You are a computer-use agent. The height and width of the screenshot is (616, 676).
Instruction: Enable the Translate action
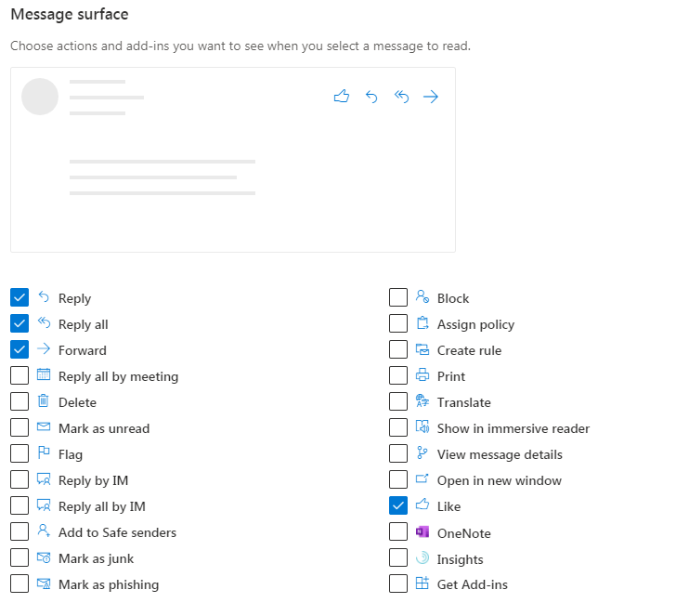click(x=398, y=401)
